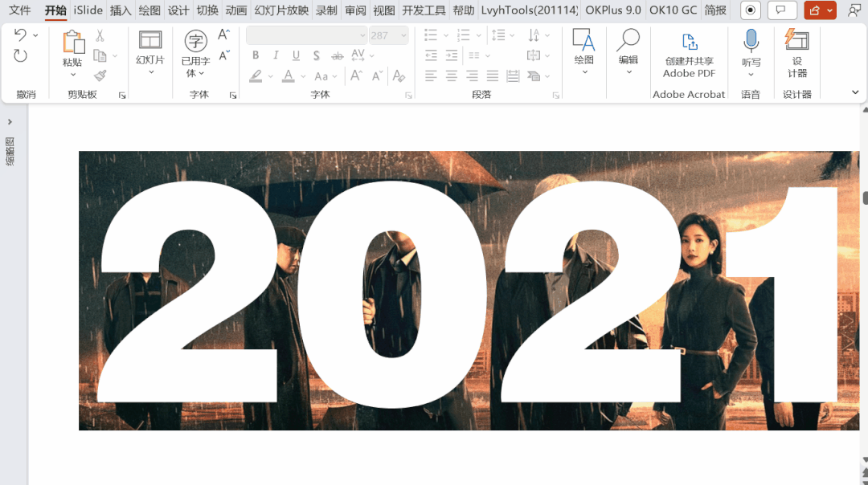Image resolution: width=868 pixels, height=485 pixels.
Task: Open the Designer (设计器) button
Action: (x=797, y=53)
